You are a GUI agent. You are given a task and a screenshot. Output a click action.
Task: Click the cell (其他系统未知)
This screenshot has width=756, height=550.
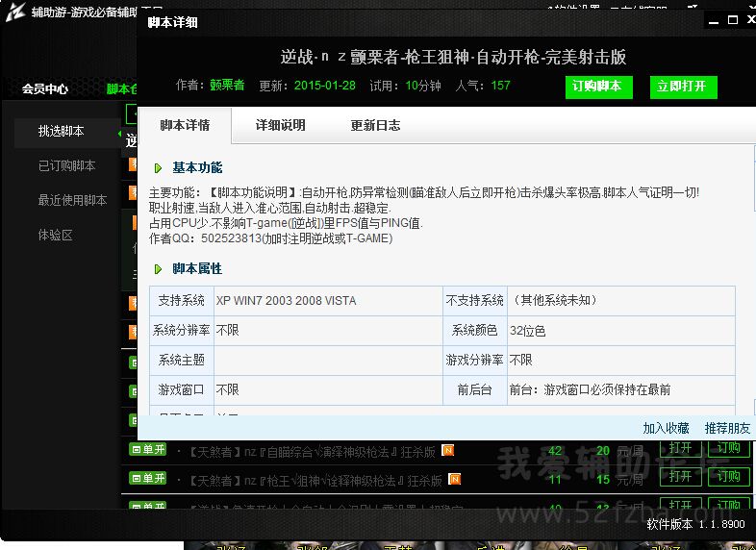click(x=621, y=301)
